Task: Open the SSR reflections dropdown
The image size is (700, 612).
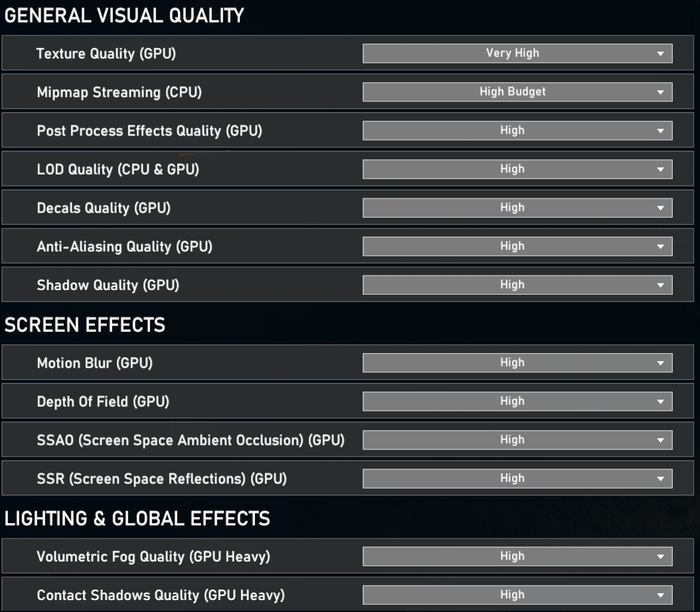Action: [x=517, y=479]
